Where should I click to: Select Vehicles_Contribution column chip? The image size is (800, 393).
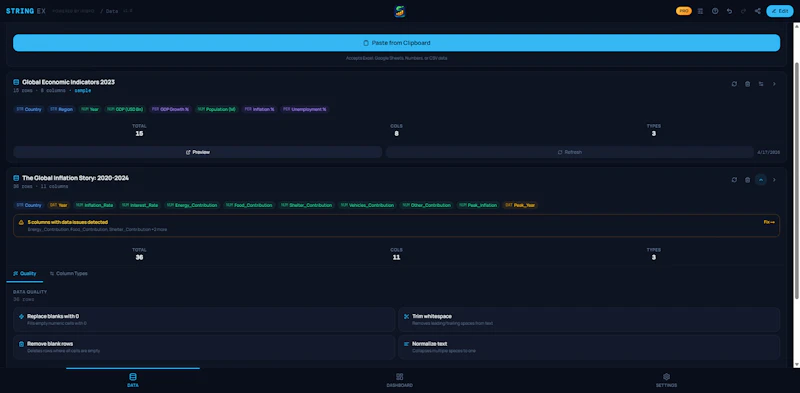click(367, 205)
